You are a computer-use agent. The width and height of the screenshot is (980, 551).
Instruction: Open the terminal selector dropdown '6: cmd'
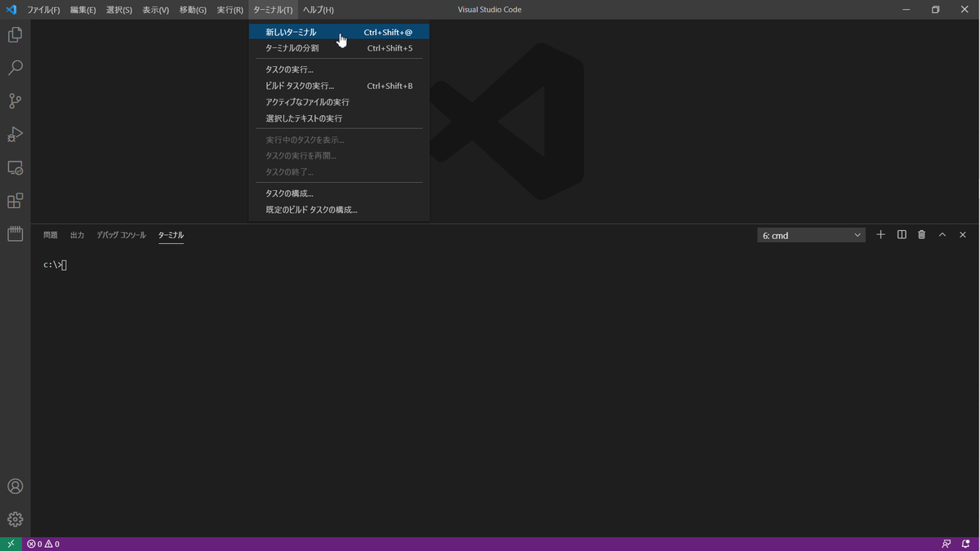coord(811,235)
